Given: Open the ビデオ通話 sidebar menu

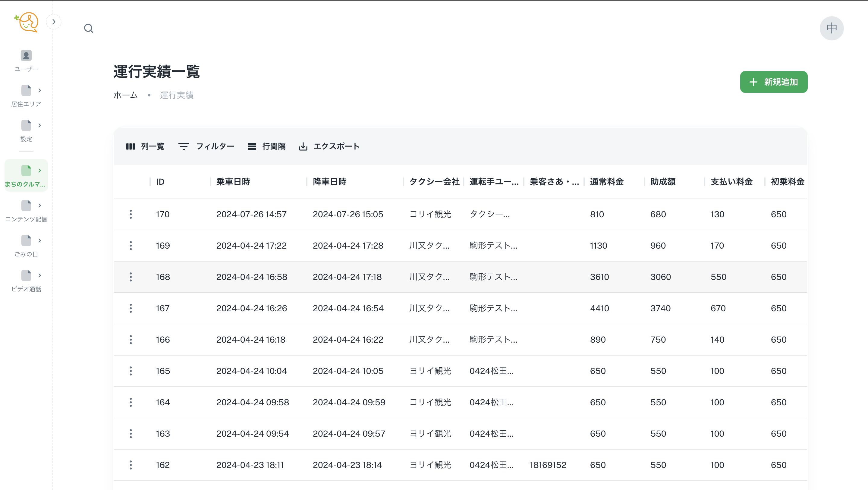Looking at the screenshot, I should pos(26,281).
